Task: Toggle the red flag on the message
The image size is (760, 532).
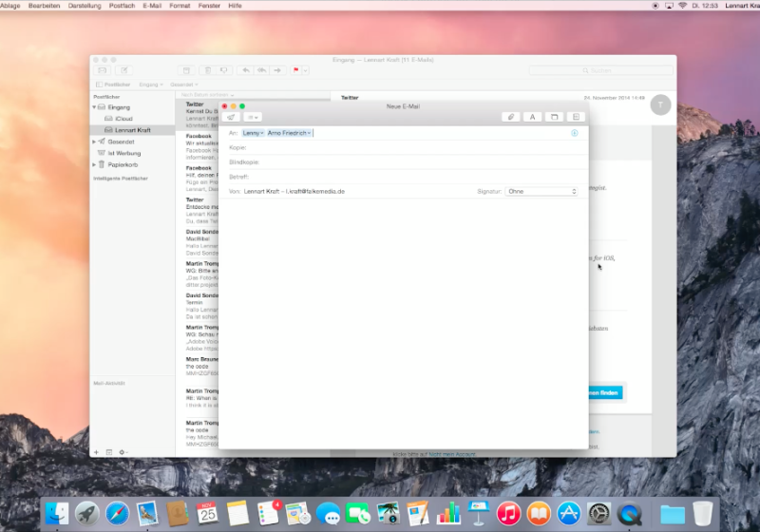Action: click(x=295, y=70)
